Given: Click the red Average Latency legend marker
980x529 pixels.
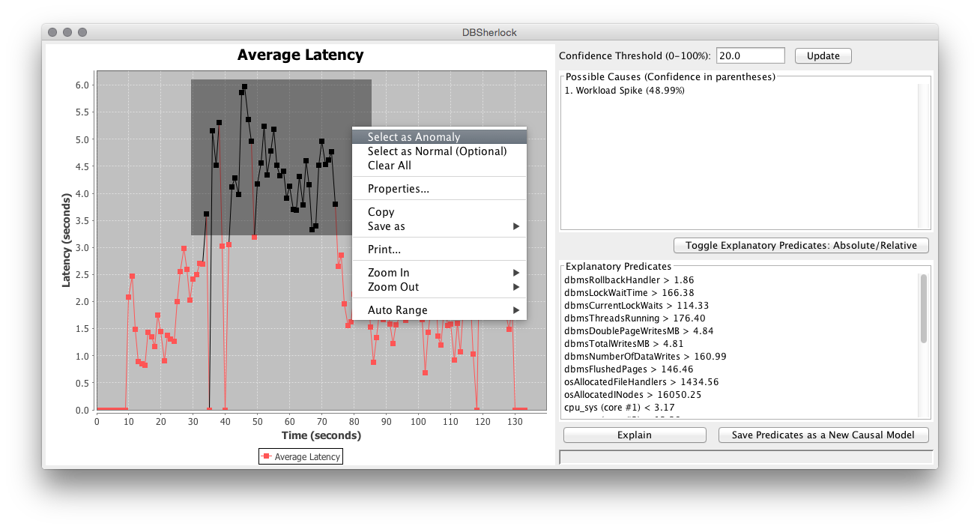Looking at the screenshot, I should 266,456.
